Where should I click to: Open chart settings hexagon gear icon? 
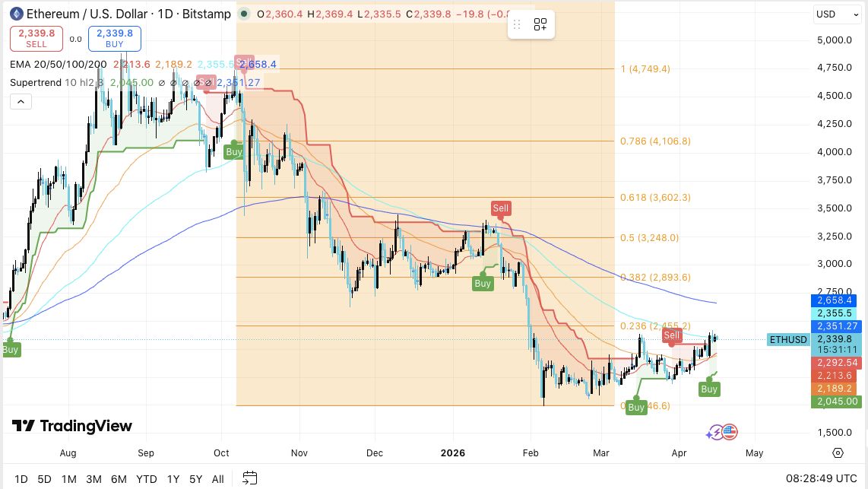tap(838, 452)
